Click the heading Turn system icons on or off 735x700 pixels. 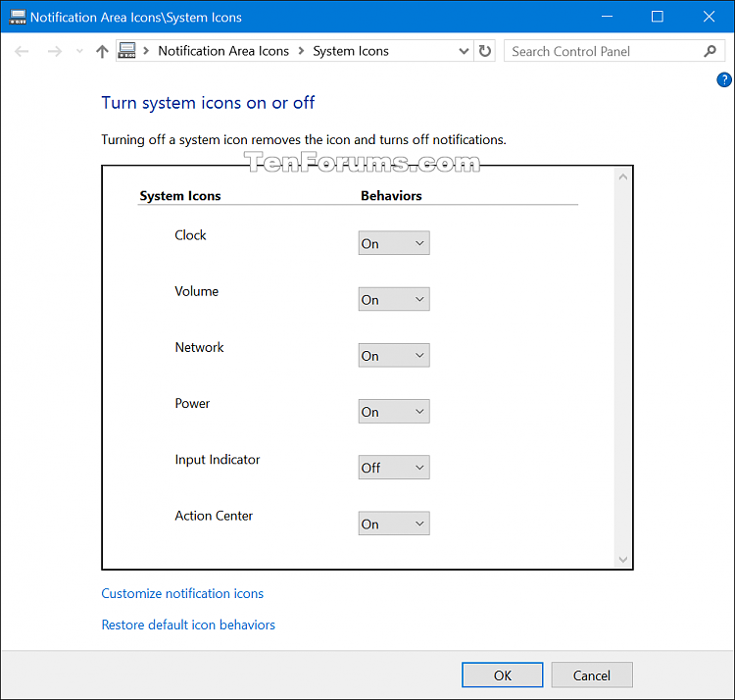(208, 103)
